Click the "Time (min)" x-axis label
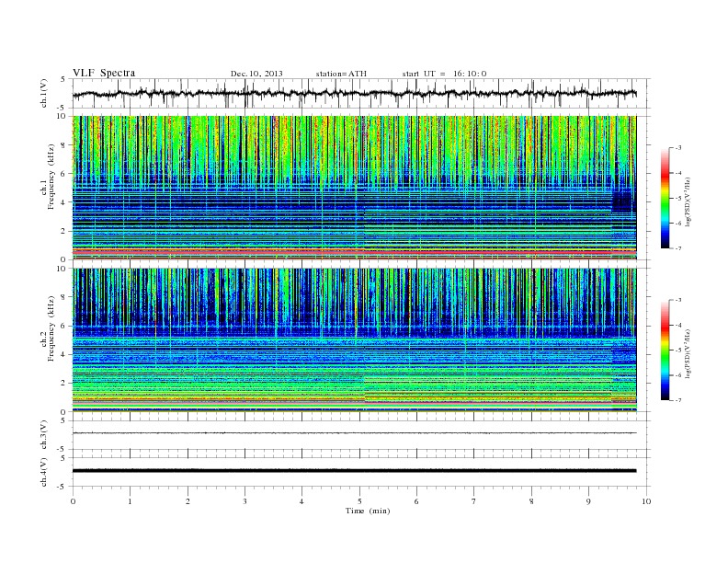This screenshot has width=728, height=563. click(x=368, y=511)
